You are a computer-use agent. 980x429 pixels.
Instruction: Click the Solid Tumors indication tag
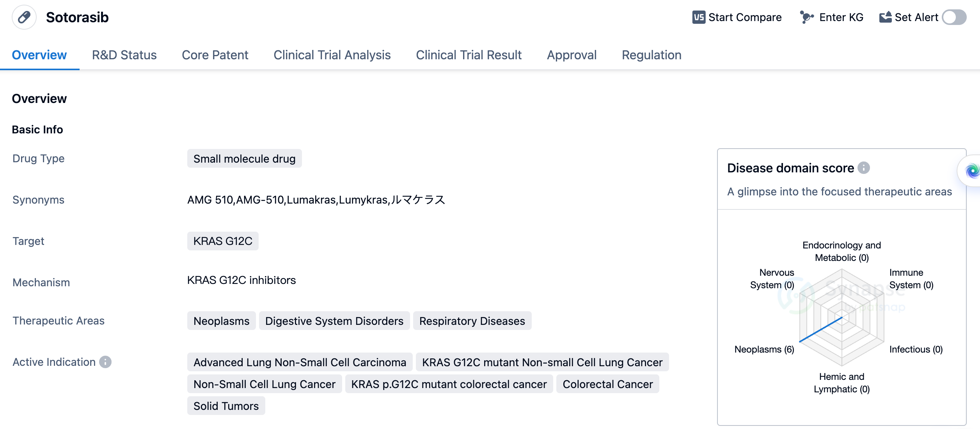pyautogui.click(x=226, y=406)
